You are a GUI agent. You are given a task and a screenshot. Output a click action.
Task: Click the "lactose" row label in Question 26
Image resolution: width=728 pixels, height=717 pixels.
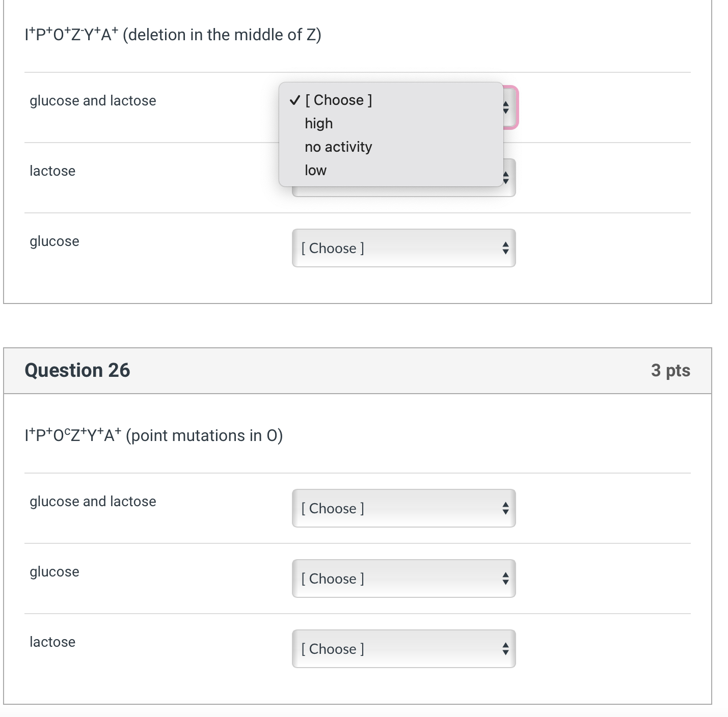tap(52, 642)
